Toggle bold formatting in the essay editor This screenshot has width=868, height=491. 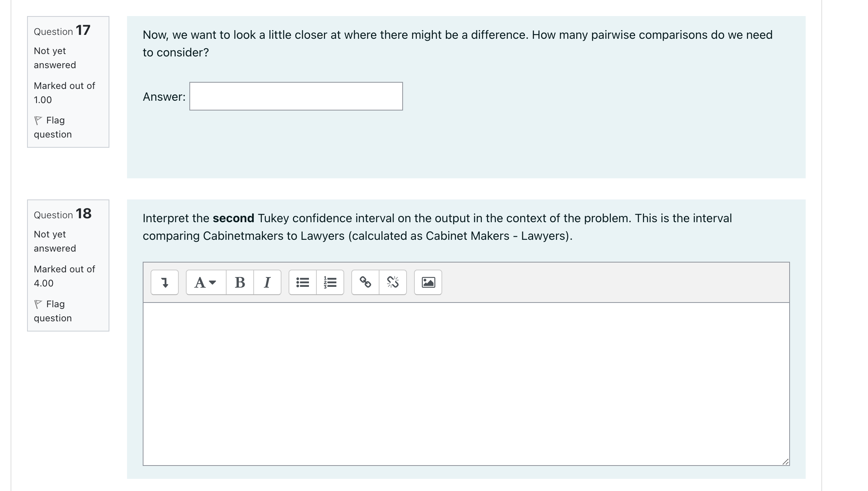click(240, 282)
